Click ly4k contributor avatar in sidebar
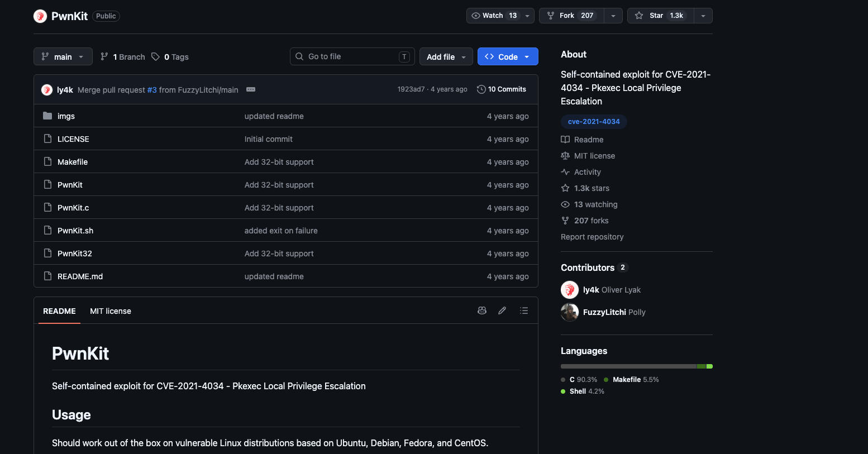868x454 pixels. pos(570,290)
